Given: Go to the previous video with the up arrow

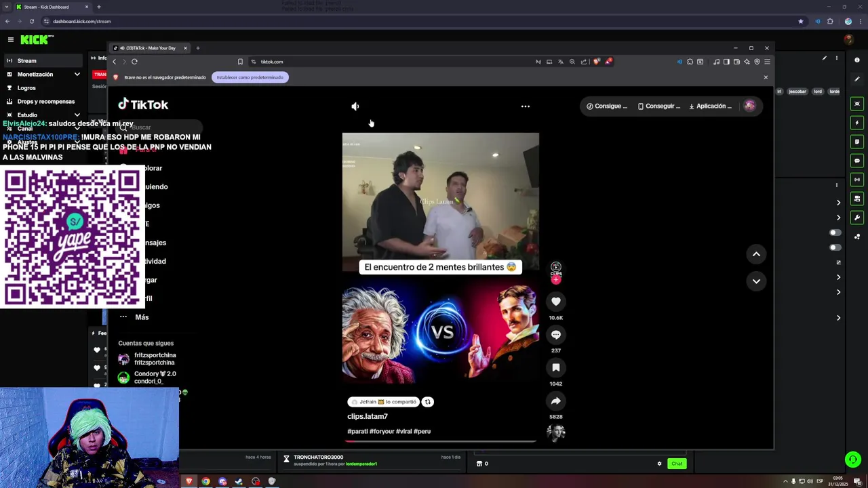Looking at the screenshot, I should [x=756, y=254].
